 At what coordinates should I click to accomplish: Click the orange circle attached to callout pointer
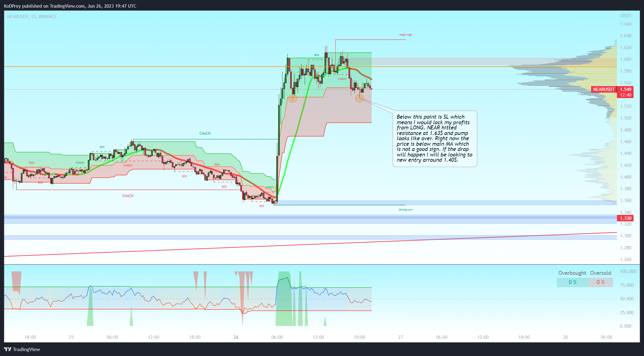coord(359,98)
